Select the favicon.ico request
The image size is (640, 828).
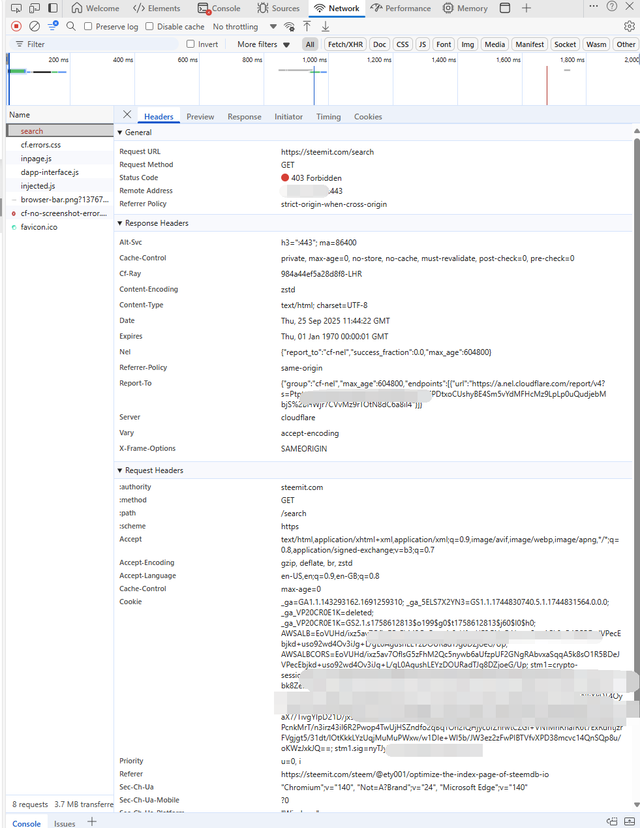[x=60, y=227]
